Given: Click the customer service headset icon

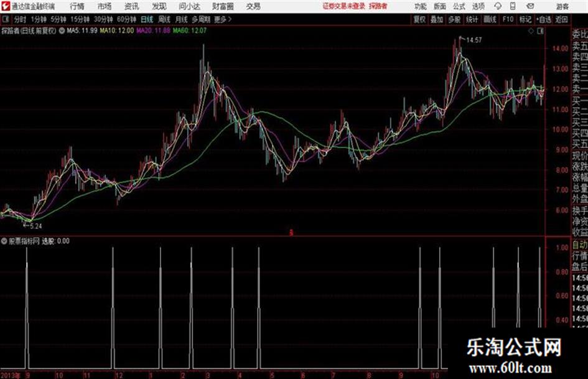Looking at the screenshot, I should pyautogui.click(x=498, y=6).
